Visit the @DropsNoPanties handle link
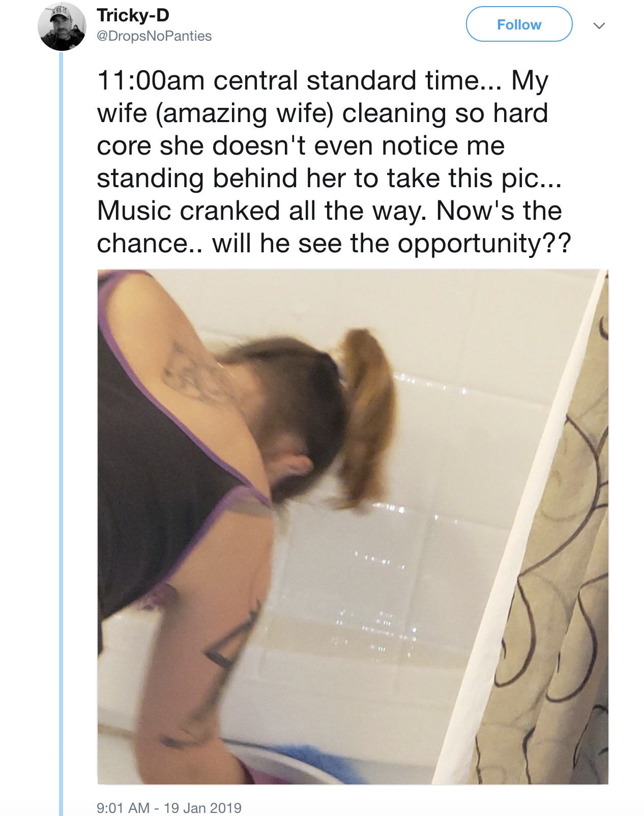This screenshot has width=644, height=816. pos(154,36)
